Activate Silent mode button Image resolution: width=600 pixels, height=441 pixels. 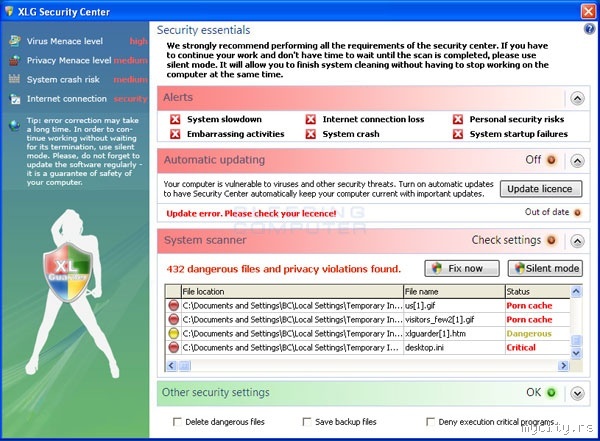[545, 268]
